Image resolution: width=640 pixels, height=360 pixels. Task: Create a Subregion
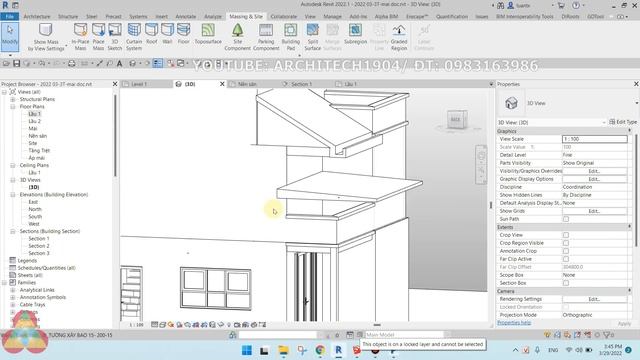(356, 34)
